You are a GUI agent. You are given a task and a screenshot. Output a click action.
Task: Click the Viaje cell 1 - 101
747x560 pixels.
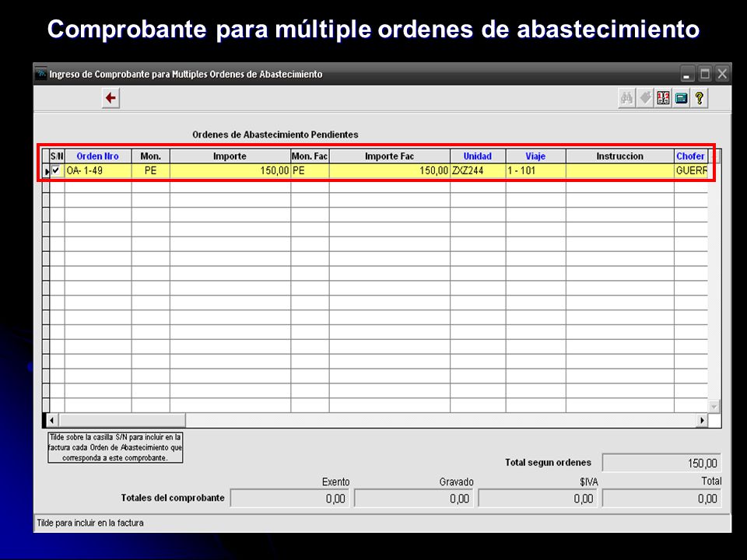[535, 171]
